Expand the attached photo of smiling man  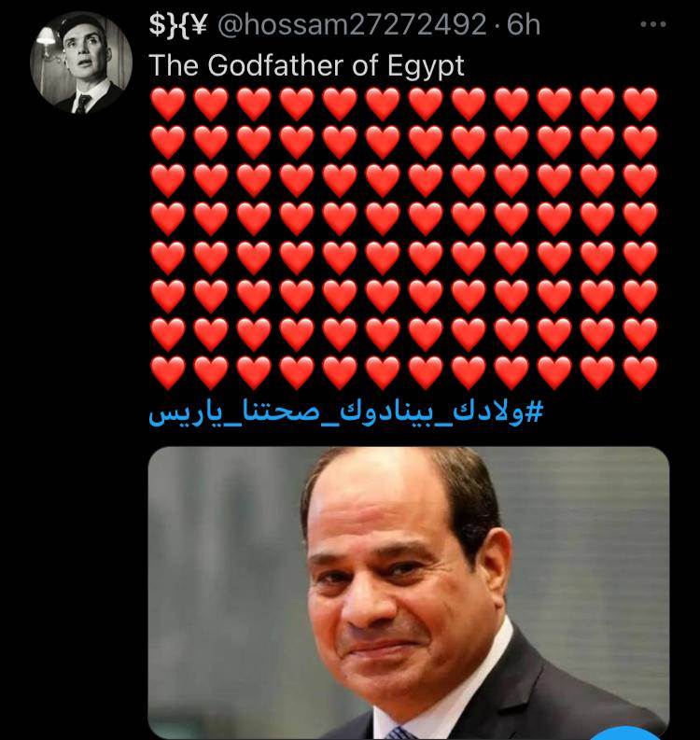[409, 593]
